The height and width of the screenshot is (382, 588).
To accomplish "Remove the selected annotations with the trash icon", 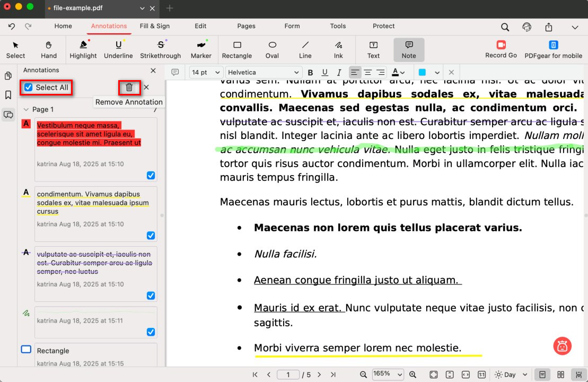I will click(x=129, y=87).
